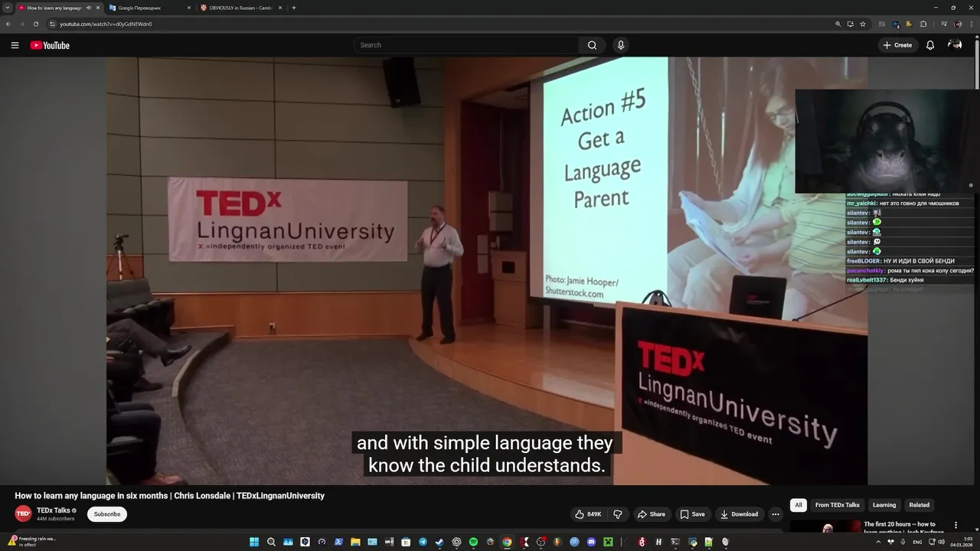Click the magnifier search submit button
The width and height of the screenshot is (980, 551).
click(592, 45)
